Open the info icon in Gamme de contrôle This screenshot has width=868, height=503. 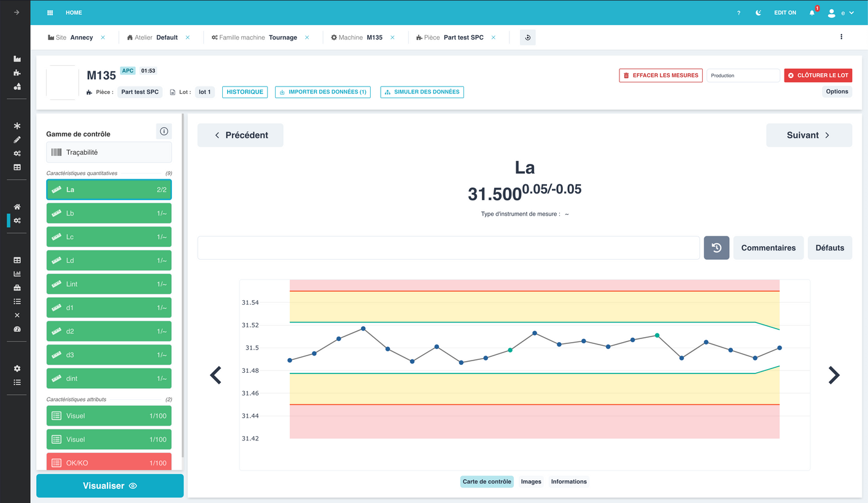click(164, 131)
